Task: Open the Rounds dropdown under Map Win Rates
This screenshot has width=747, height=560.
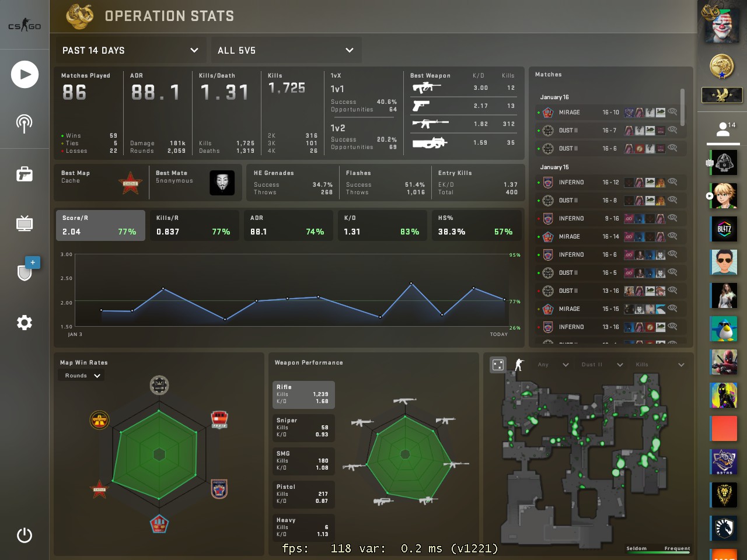Action: click(81, 376)
